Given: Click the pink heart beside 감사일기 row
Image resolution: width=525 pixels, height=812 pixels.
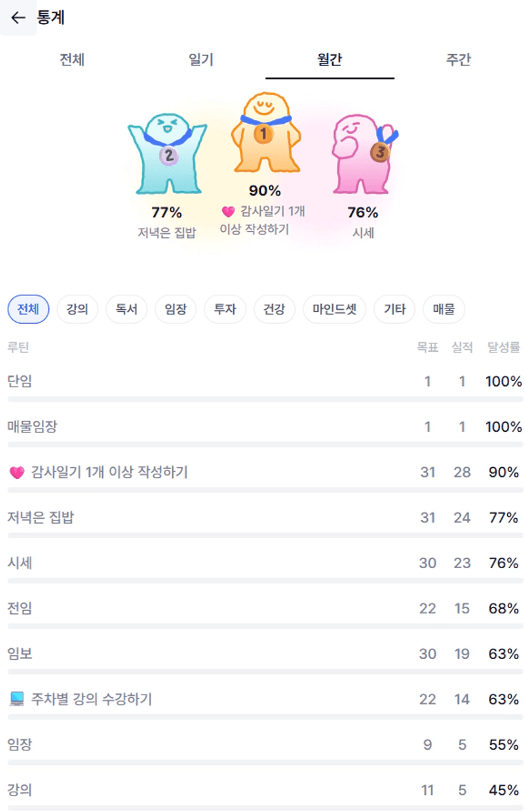Looking at the screenshot, I should coord(17,472).
